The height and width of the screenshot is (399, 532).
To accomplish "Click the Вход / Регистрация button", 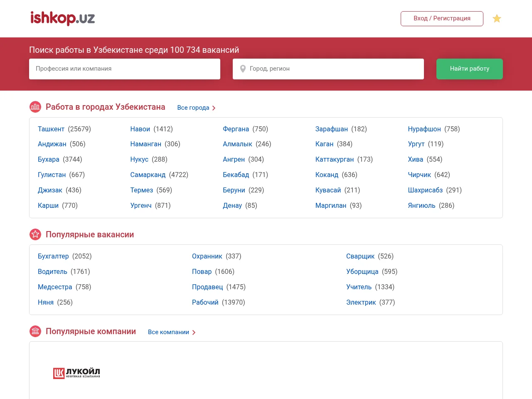I will (x=442, y=19).
